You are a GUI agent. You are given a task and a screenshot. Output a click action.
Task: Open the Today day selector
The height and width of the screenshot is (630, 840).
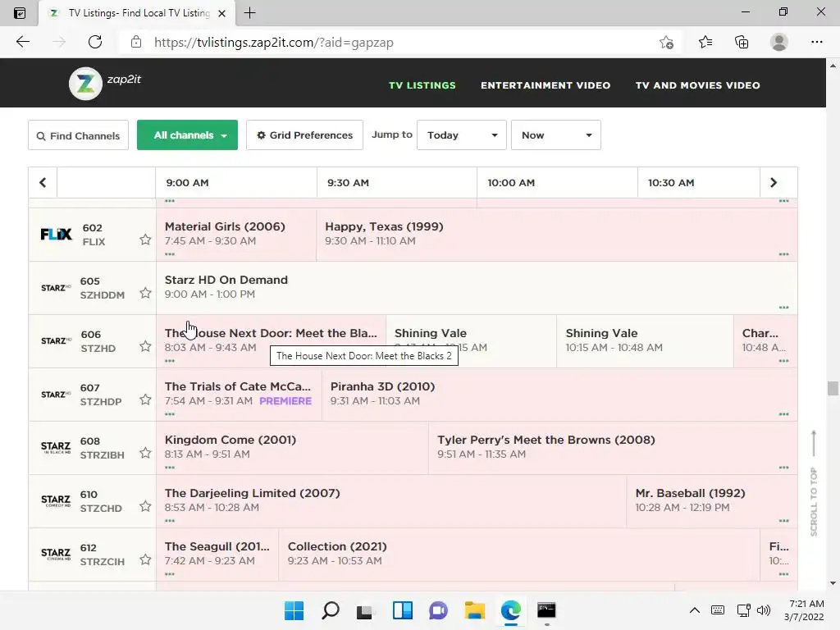click(x=461, y=135)
